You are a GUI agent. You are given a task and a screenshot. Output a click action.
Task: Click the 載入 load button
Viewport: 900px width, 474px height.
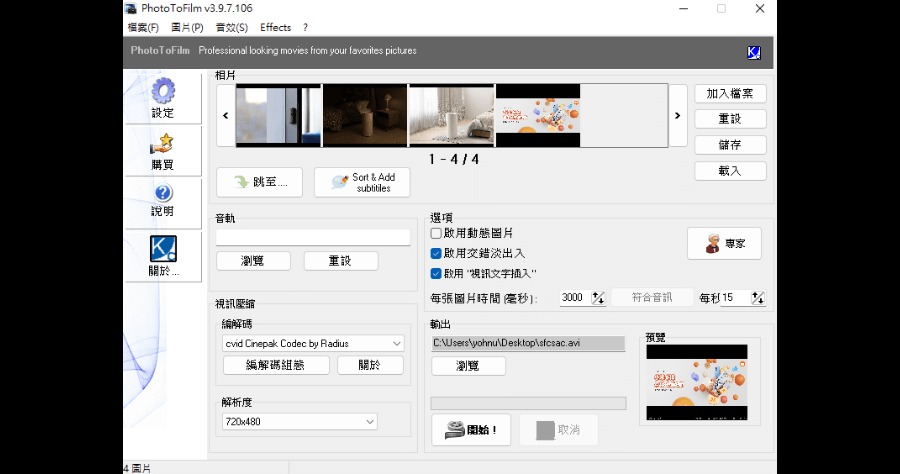(x=730, y=171)
